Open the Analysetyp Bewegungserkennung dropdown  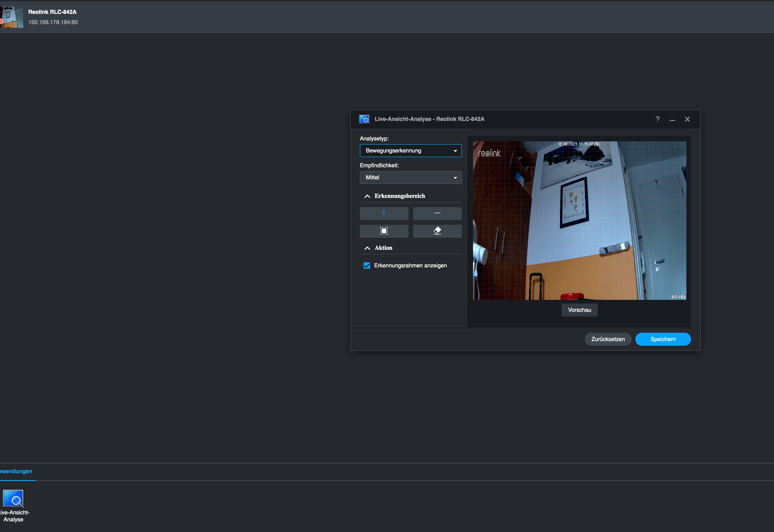[x=410, y=151]
